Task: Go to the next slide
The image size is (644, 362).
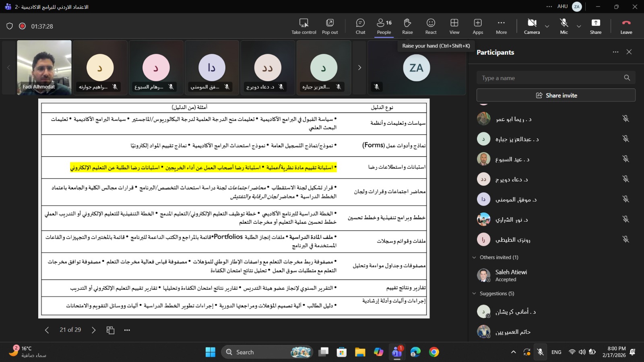Action: [94, 330]
